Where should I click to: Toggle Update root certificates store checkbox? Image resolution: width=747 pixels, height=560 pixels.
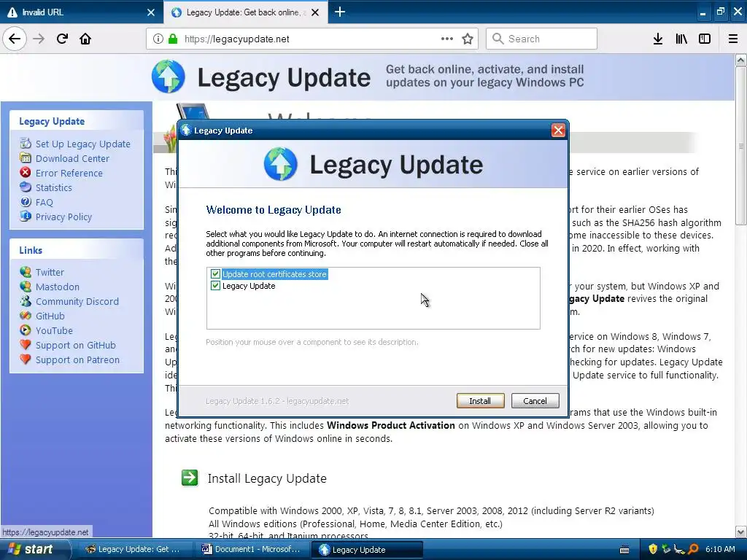pos(215,274)
